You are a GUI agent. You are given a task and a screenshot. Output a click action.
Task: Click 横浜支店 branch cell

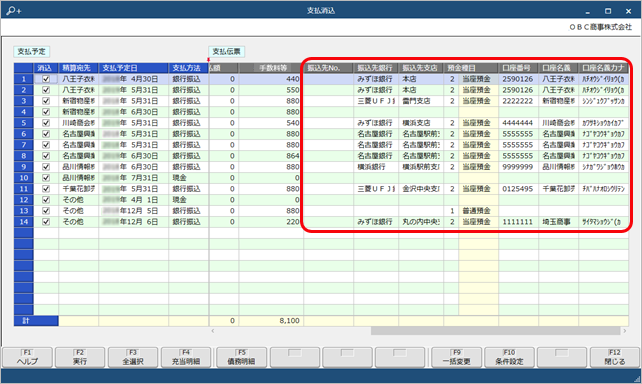(x=421, y=123)
